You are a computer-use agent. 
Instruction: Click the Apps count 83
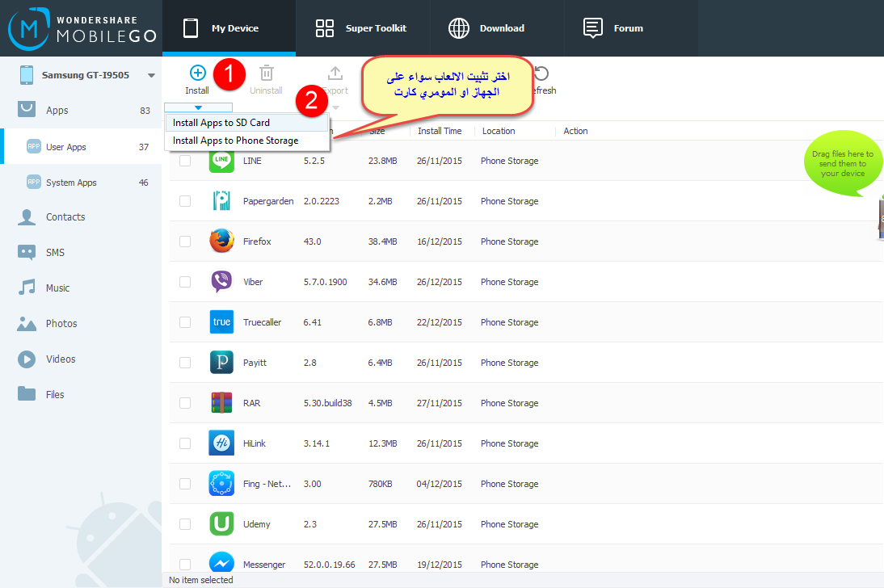click(x=145, y=111)
